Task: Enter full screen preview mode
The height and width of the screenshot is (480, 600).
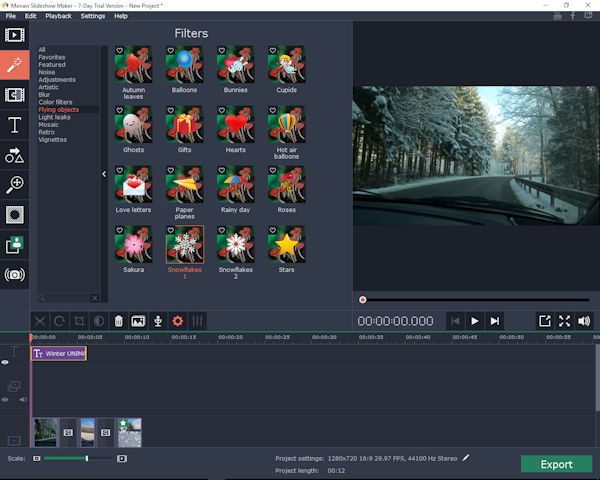Action: 564,321
